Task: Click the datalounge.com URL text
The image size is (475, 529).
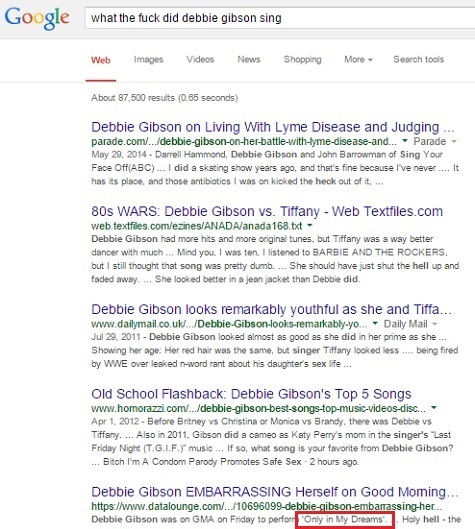Action: [267, 506]
